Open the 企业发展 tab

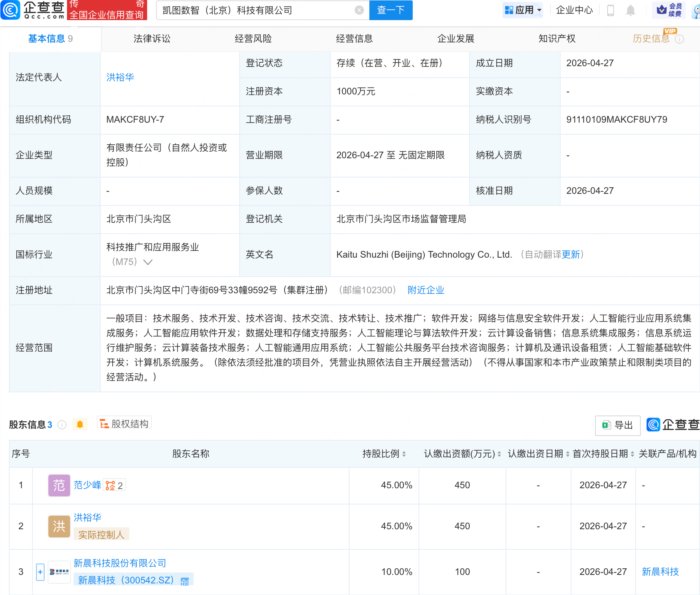(x=456, y=39)
